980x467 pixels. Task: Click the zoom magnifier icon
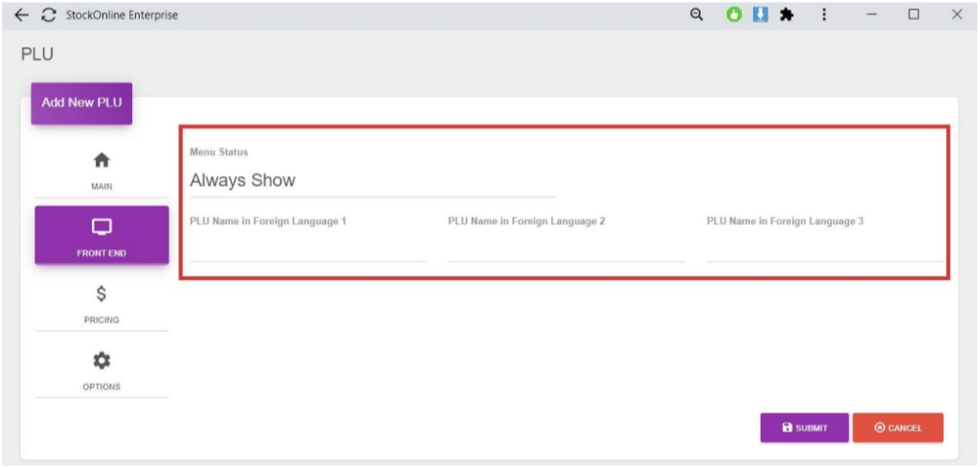click(x=697, y=15)
